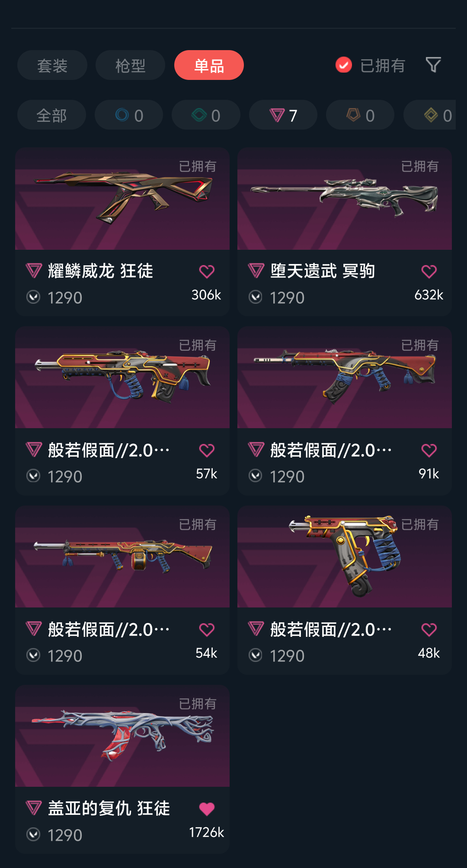Viewport: 467px width, 868px height.
Task: Select the 全部 all filter
Action: pyautogui.click(x=51, y=115)
